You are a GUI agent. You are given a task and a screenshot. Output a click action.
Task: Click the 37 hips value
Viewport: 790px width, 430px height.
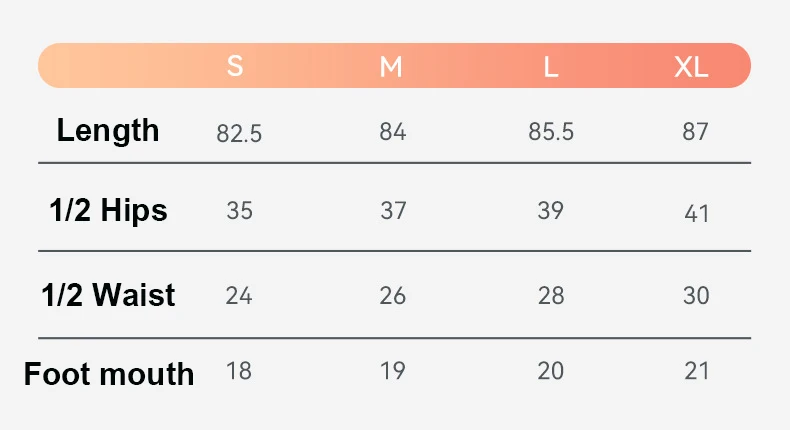pyautogui.click(x=393, y=211)
